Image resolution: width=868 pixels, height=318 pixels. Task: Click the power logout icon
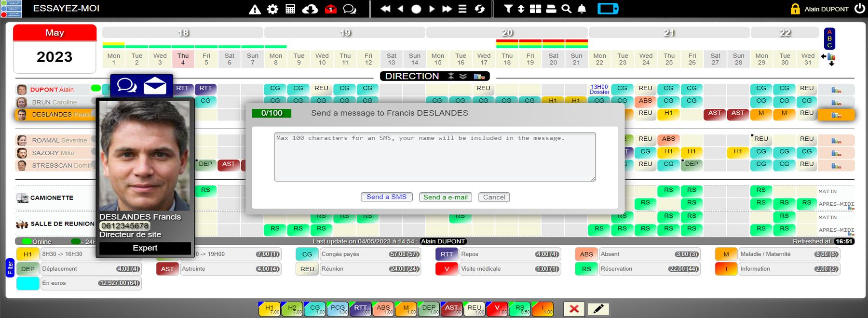click(860, 8)
